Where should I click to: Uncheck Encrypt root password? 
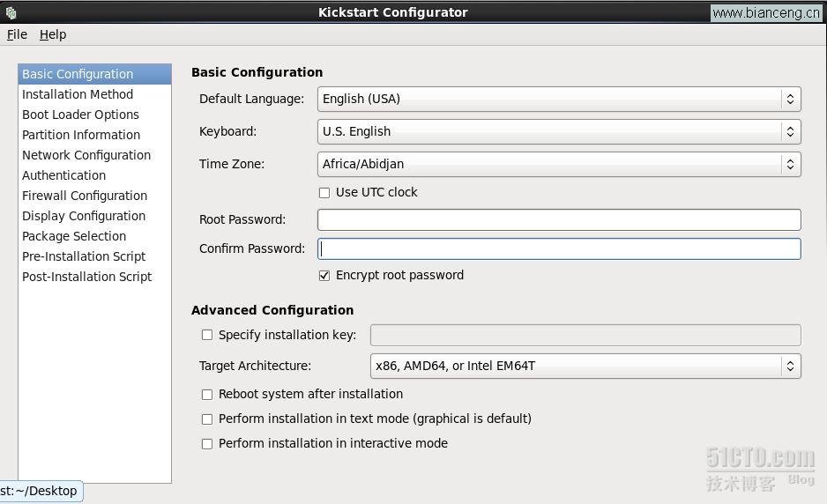tap(324, 276)
